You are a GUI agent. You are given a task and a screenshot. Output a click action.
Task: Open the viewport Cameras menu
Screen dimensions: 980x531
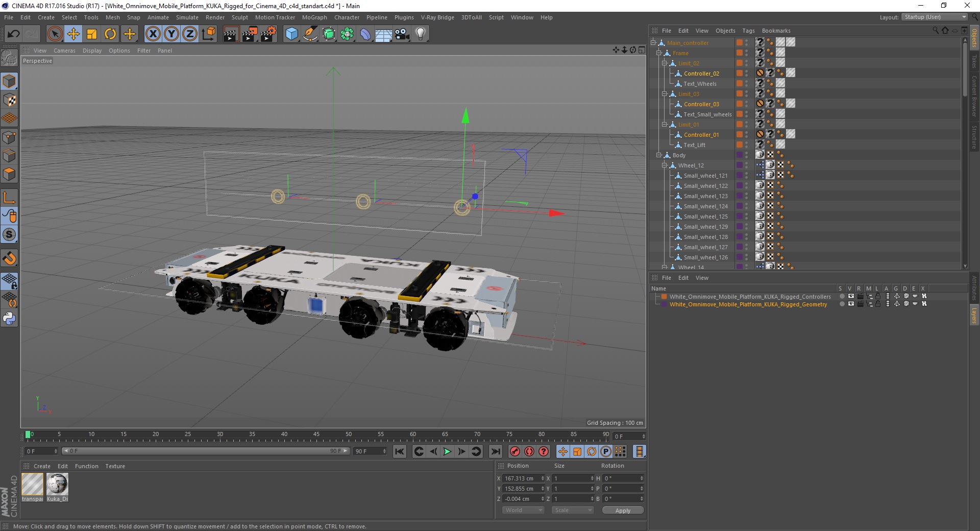(64, 51)
